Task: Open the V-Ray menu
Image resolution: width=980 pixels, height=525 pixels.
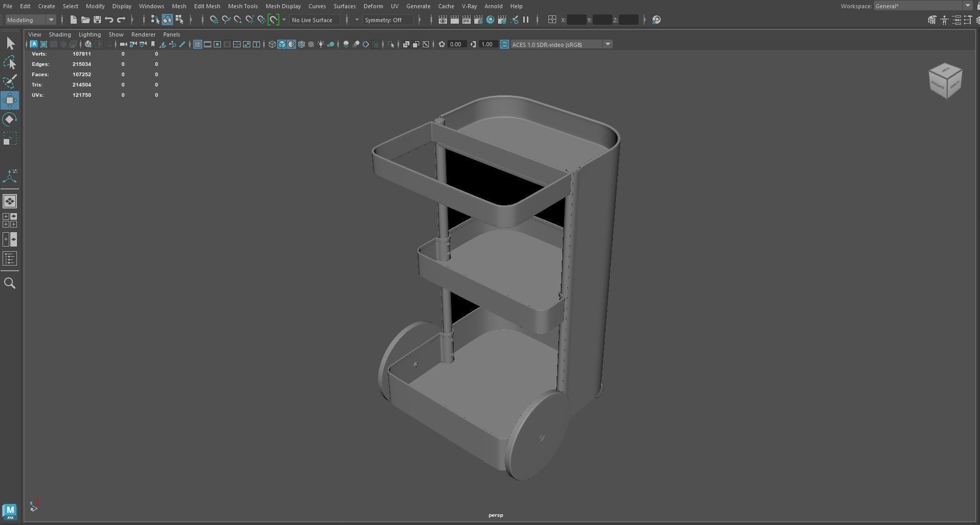Action: (x=469, y=6)
